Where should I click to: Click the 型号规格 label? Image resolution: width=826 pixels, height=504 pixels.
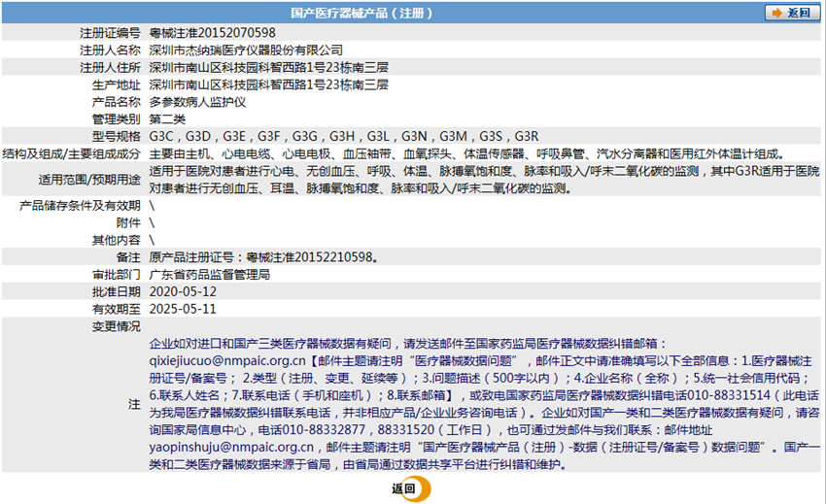click(x=117, y=136)
